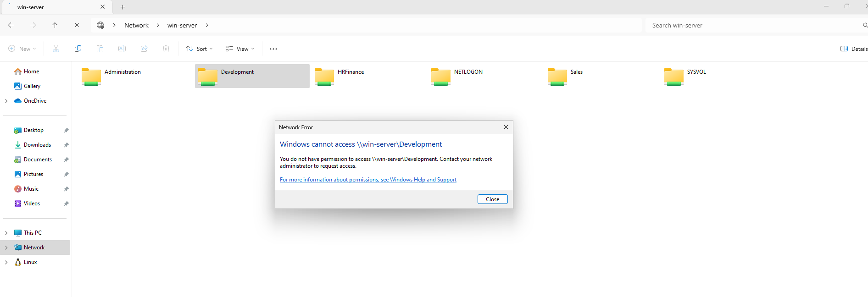Close the Network Error dialog
This screenshot has width=868, height=297.
click(492, 199)
